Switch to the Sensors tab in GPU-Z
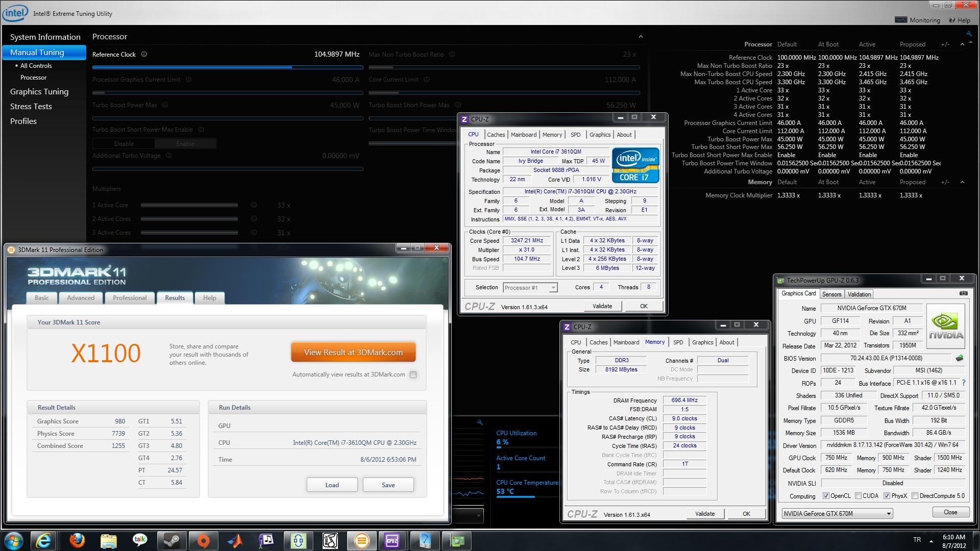 (831, 294)
